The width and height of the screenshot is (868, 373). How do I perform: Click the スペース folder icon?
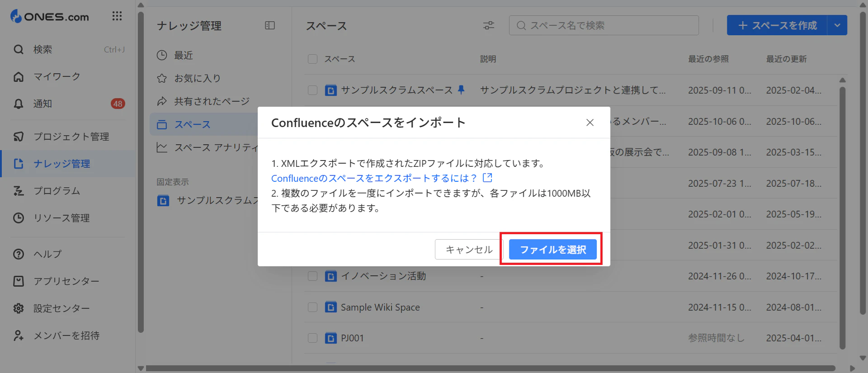(x=162, y=124)
